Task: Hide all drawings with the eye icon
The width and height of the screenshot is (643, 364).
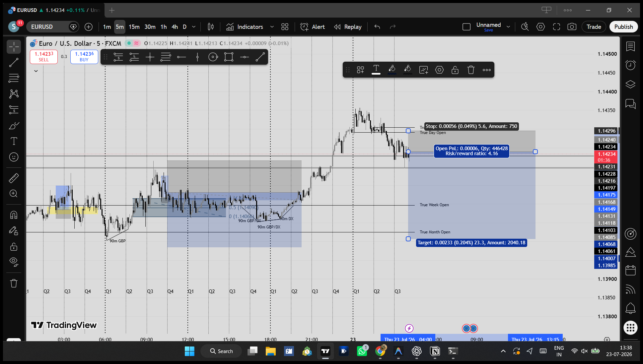Action: point(14,262)
